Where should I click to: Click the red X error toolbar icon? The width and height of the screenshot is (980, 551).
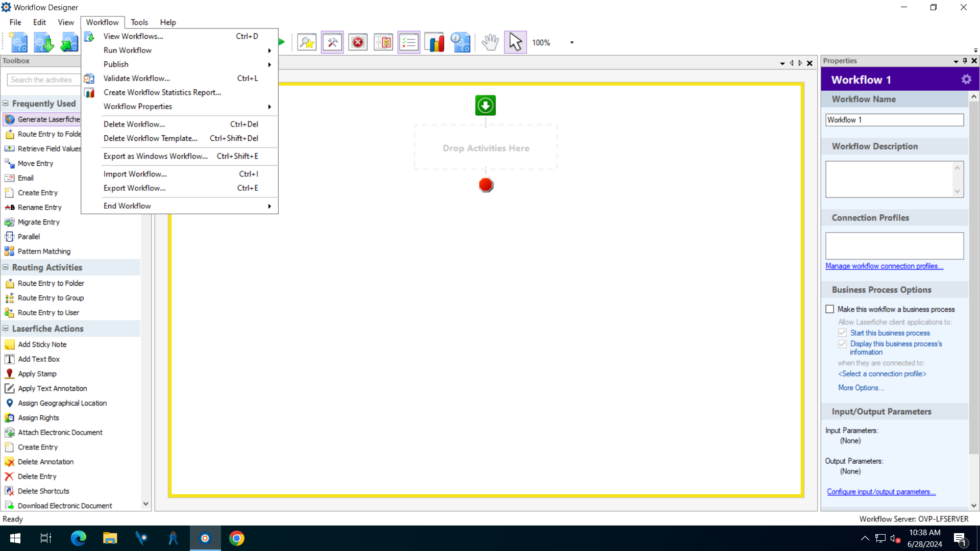coord(358,42)
